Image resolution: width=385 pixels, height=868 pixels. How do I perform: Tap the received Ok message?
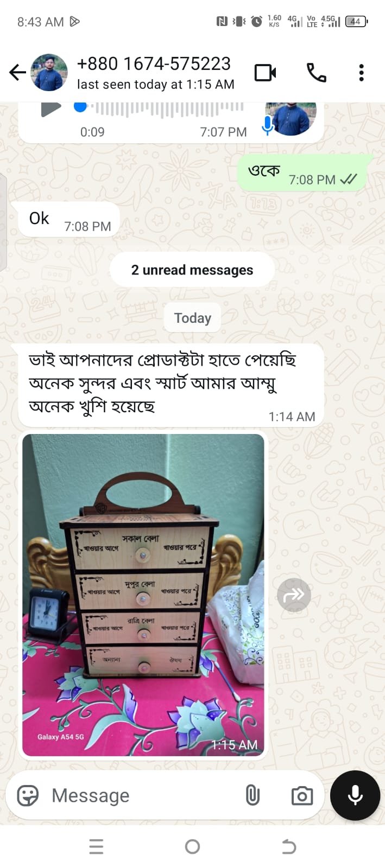[x=69, y=219]
